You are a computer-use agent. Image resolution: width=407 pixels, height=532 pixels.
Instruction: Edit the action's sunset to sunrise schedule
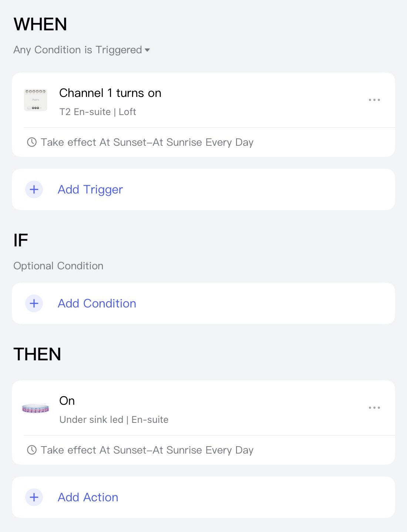[147, 450]
